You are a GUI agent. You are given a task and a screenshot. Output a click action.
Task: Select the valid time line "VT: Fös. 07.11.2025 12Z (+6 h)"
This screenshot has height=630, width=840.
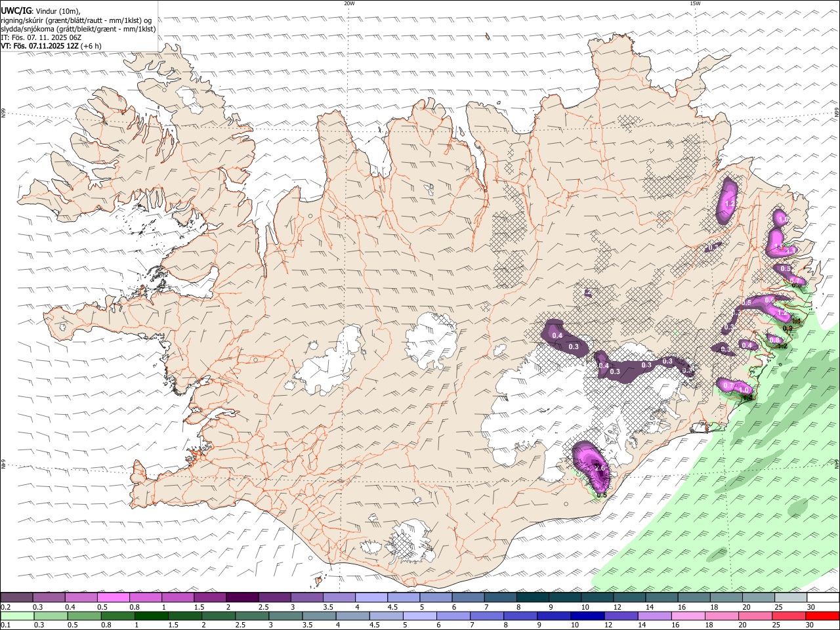(51, 46)
